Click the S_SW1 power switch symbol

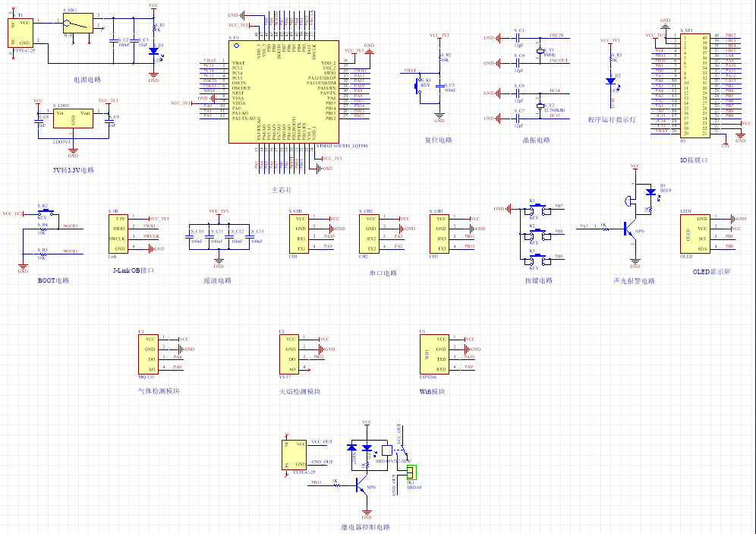click(x=77, y=23)
